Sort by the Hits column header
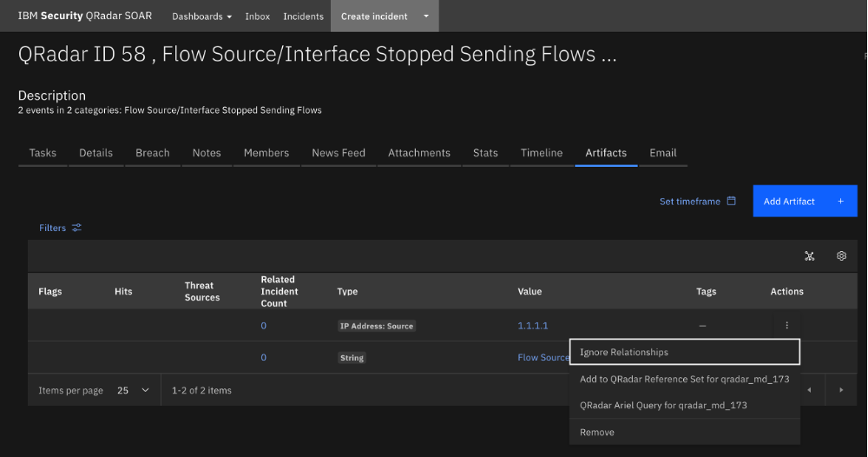The image size is (868, 457). tap(123, 291)
